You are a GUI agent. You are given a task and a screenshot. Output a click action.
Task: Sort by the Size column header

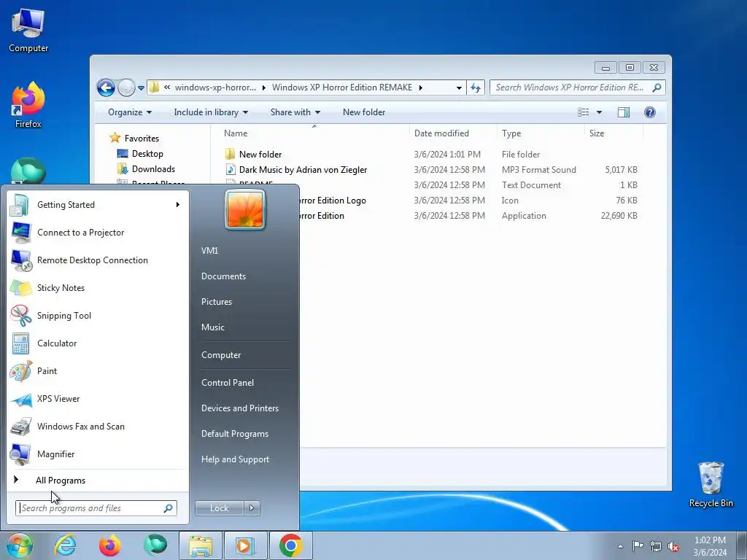614,133
